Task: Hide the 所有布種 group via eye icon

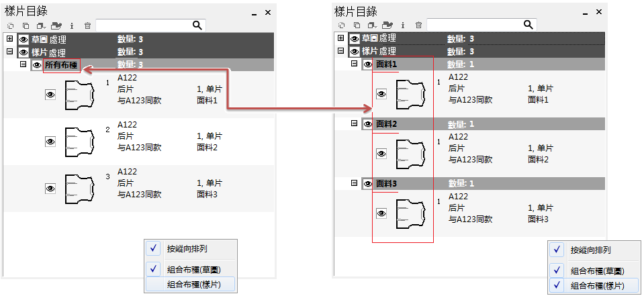Action: tap(37, 65)
